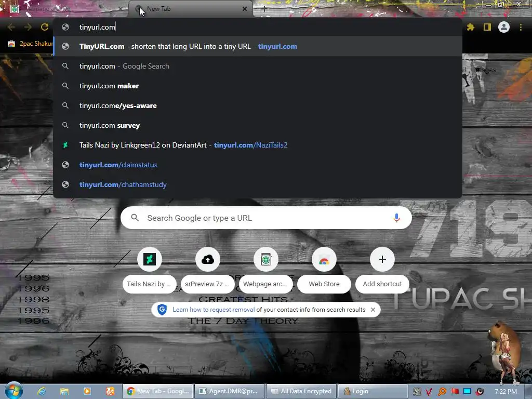This screenshot has width=532, height=399.
Task: Follow the Learn how to request removal link
Action: [214, 310]
